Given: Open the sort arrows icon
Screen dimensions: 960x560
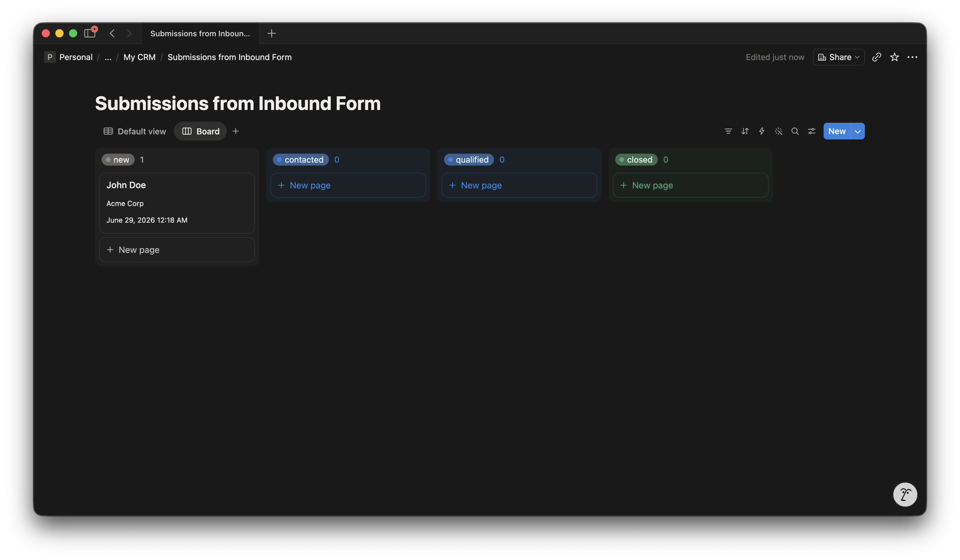Looking at the screenshot, I should 745,131.
